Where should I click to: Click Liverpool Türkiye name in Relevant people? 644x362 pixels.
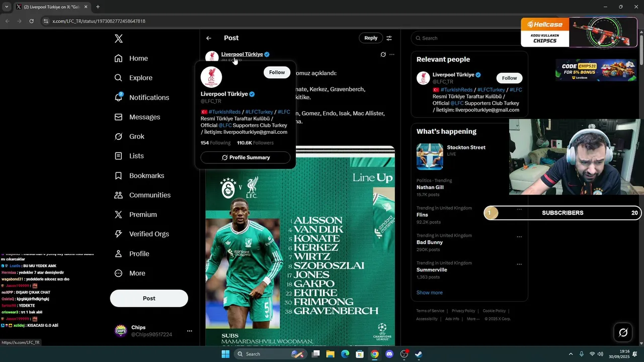tap(453, 74)
